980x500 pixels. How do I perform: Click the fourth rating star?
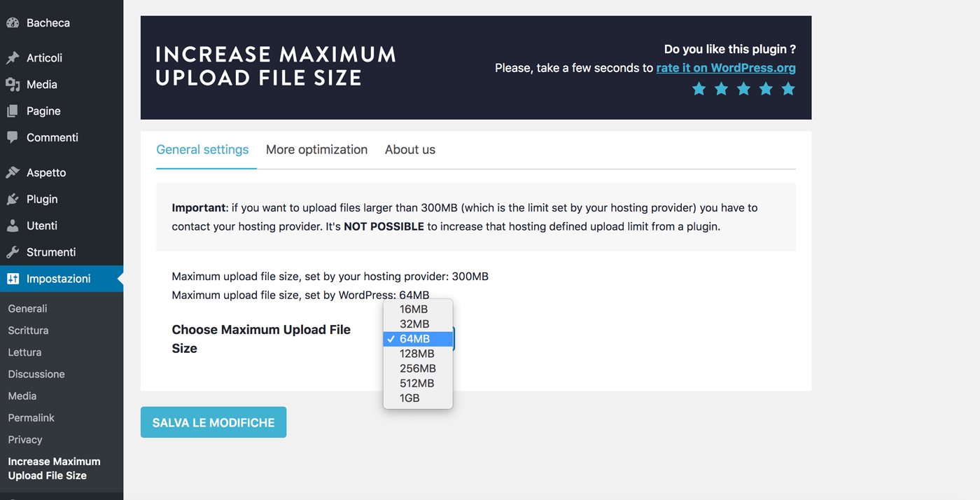[x=766, y=89]
